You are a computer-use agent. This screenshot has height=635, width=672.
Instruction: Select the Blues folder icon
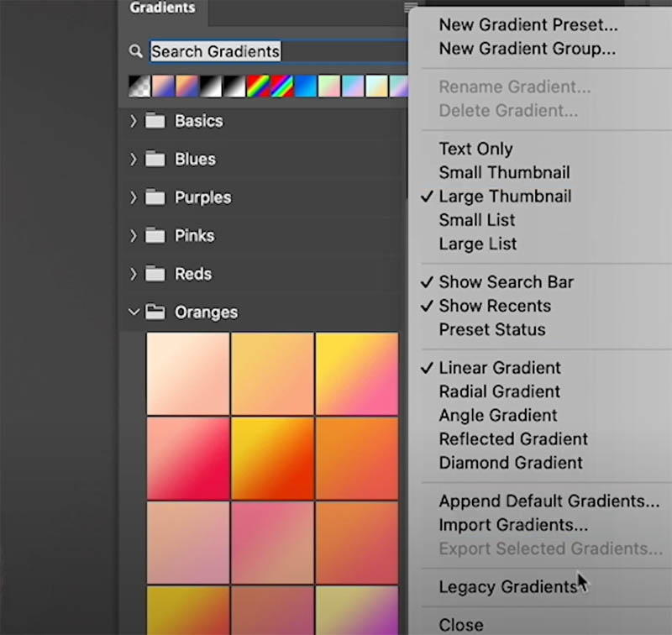155,159
